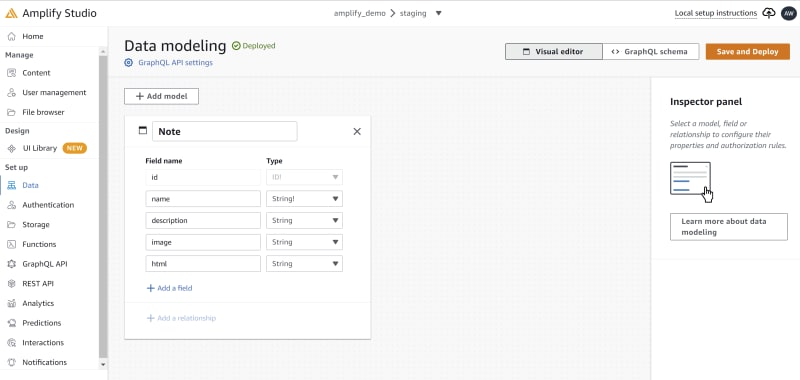Click the Analytics chart icon
This screenshot has width=800, height=380.
tap(12, 303)
